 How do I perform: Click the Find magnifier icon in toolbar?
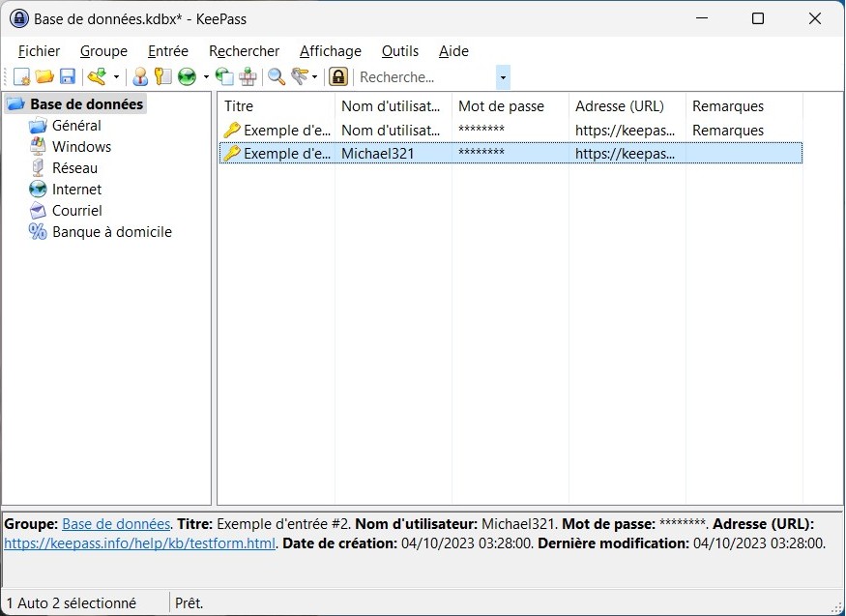277,77
